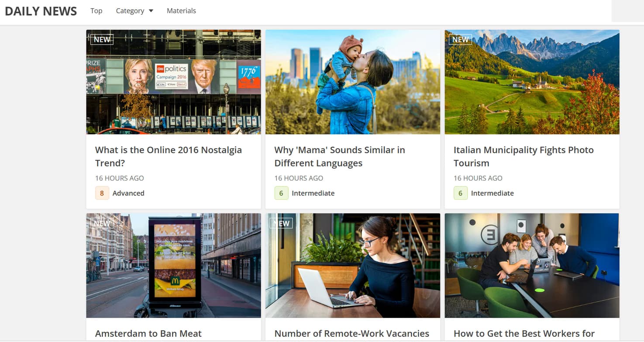
Task: Click the DAILY NEWS logo
Action: tap(40, 11)
